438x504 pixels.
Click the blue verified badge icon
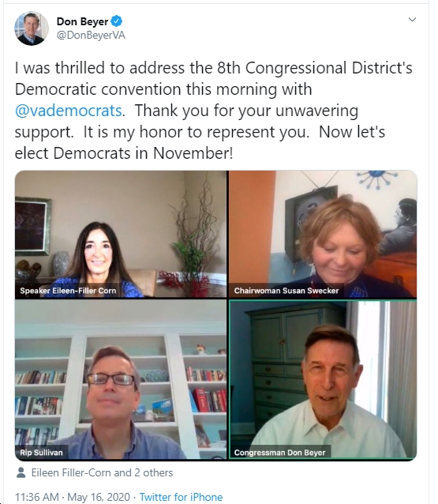click(117, 21)
